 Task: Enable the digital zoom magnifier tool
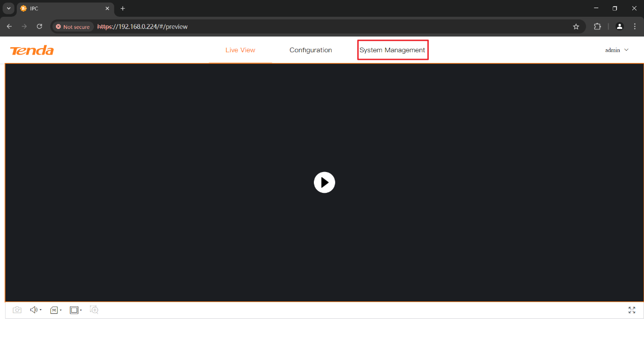point(94,310)
